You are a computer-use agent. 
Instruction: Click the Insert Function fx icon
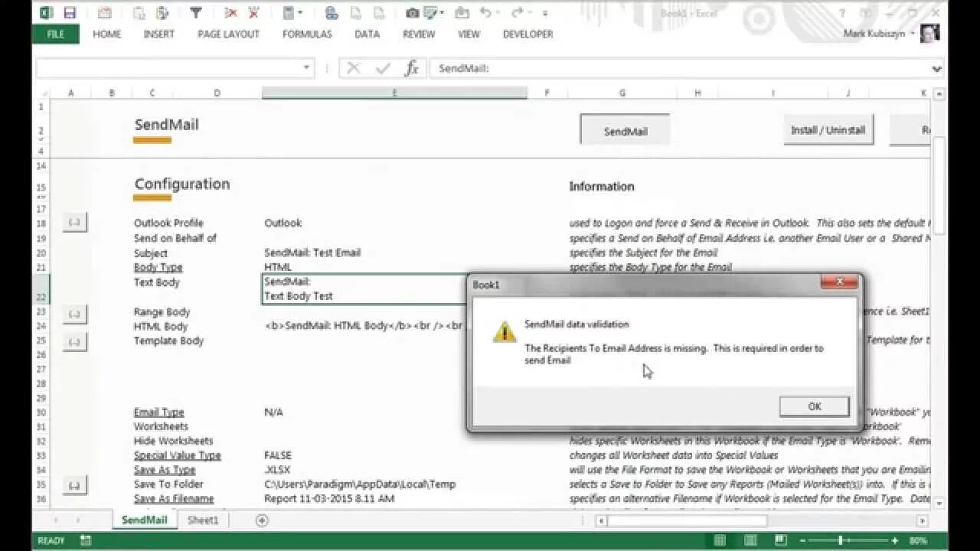tap(412, 68)
